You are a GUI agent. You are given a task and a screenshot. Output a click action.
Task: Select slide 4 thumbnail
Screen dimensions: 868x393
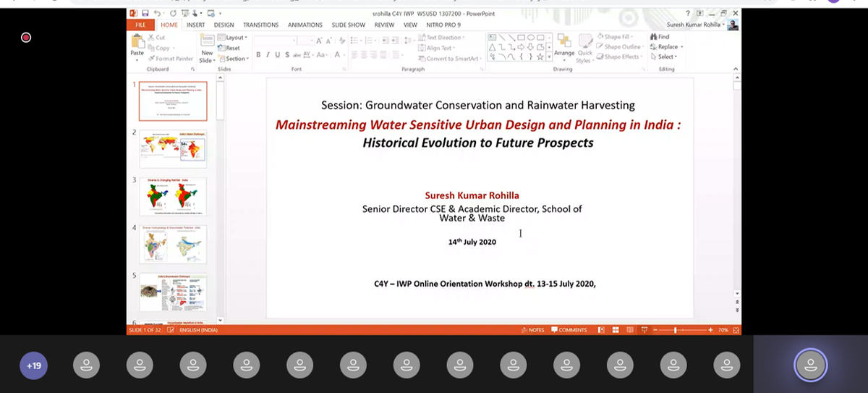pyautogui.click(x=173, y=244)
